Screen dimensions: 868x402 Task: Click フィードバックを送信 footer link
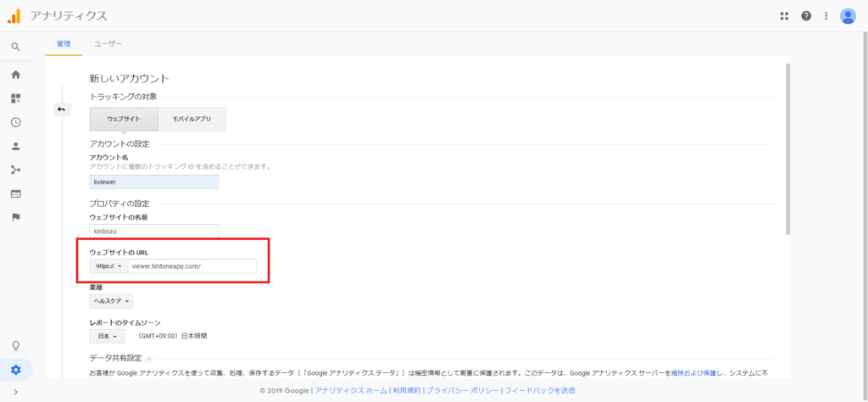540,390
